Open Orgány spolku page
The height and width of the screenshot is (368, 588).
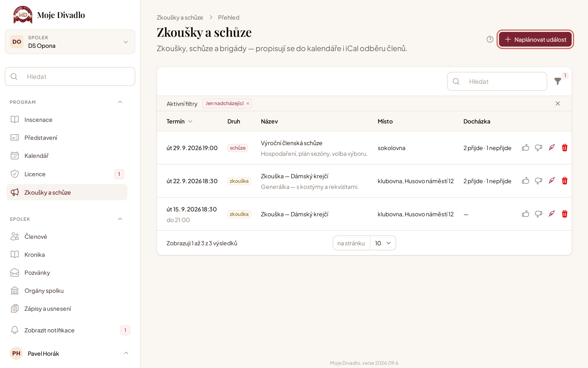pyautogui.click(x=67, y=291)
